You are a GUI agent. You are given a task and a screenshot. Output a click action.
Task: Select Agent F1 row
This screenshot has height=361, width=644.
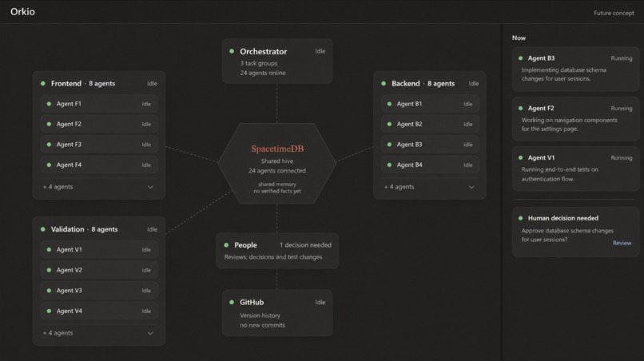[x=99, y=104]
